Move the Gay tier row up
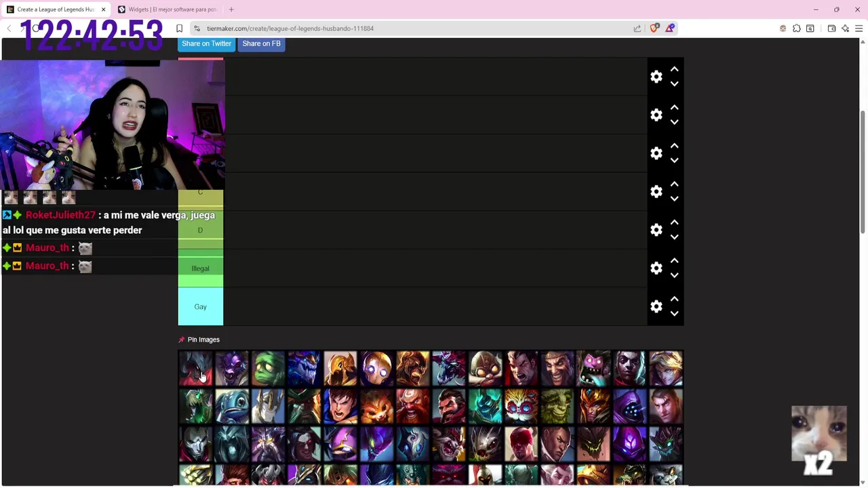 (674, 299)
